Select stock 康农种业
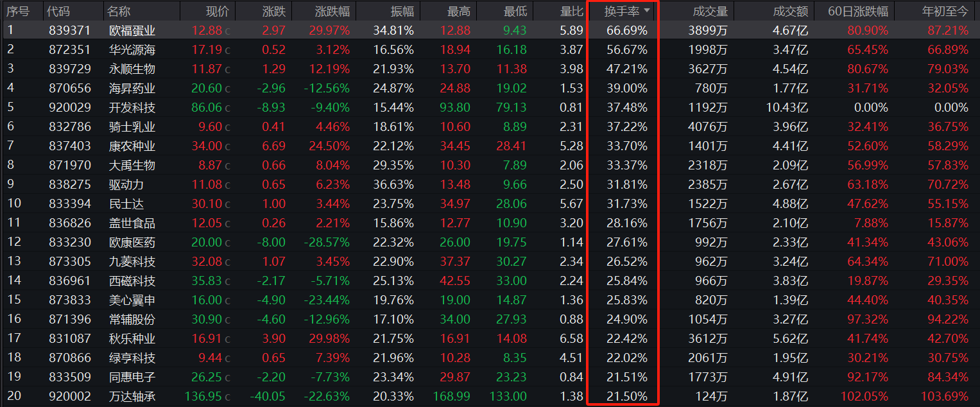Screen dimensions: 980x407 (x=132, y=146)
